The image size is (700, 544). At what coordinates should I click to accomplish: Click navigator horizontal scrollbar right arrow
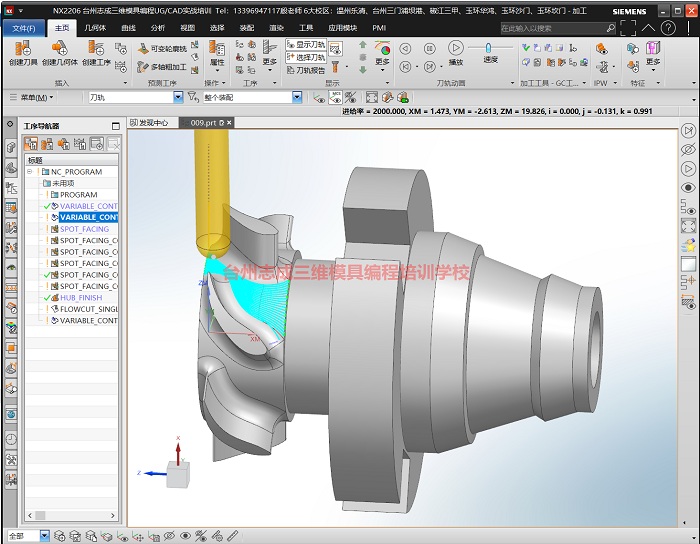click(112, 515)
